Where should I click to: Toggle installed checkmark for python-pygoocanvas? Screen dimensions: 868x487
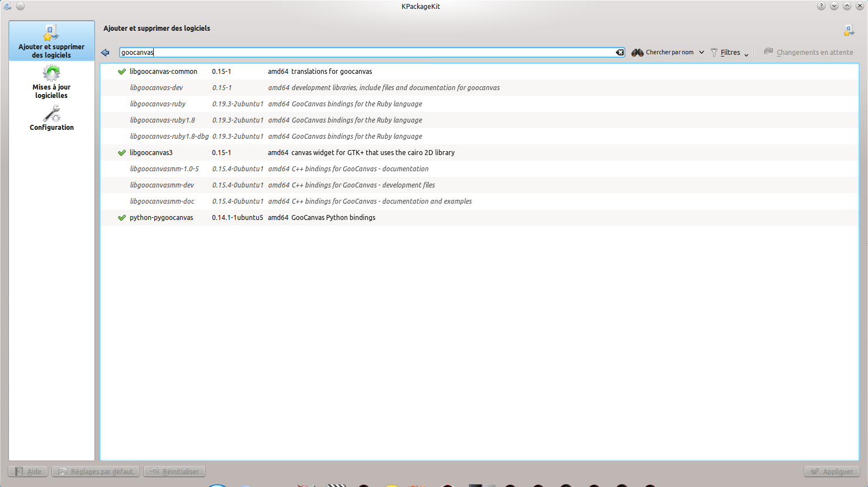click(122, 218)
